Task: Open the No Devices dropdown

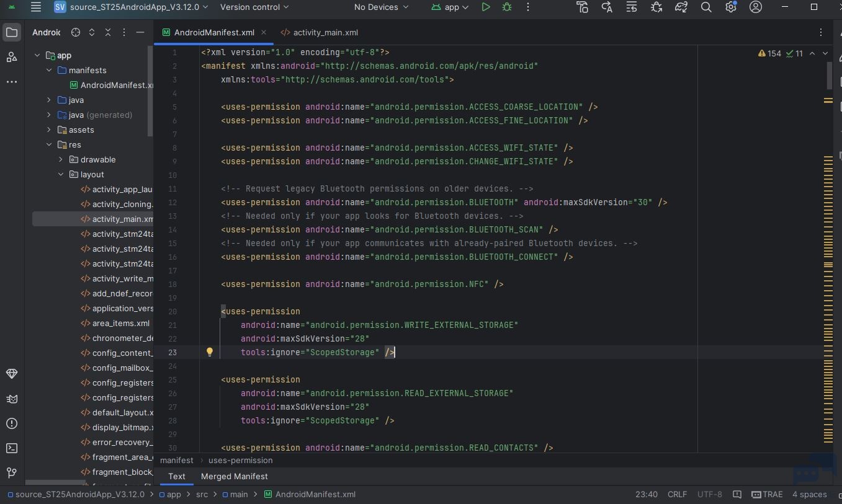Action: 381,7
